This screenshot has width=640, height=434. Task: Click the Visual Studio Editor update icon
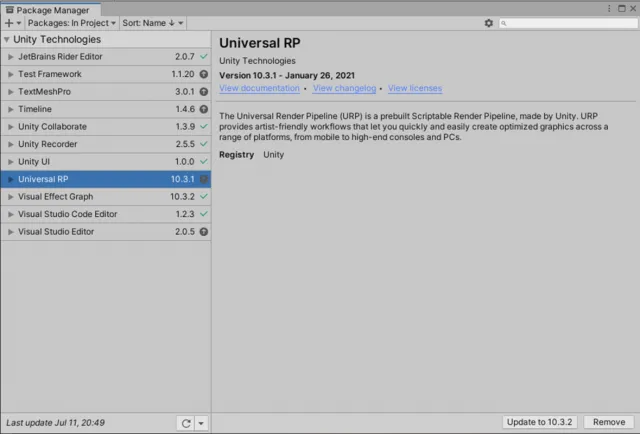pos(204,232)
